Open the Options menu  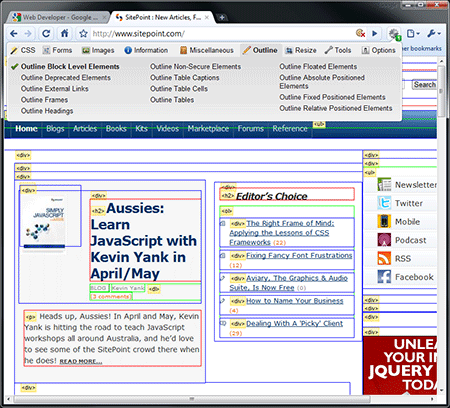tap(379, 50)
